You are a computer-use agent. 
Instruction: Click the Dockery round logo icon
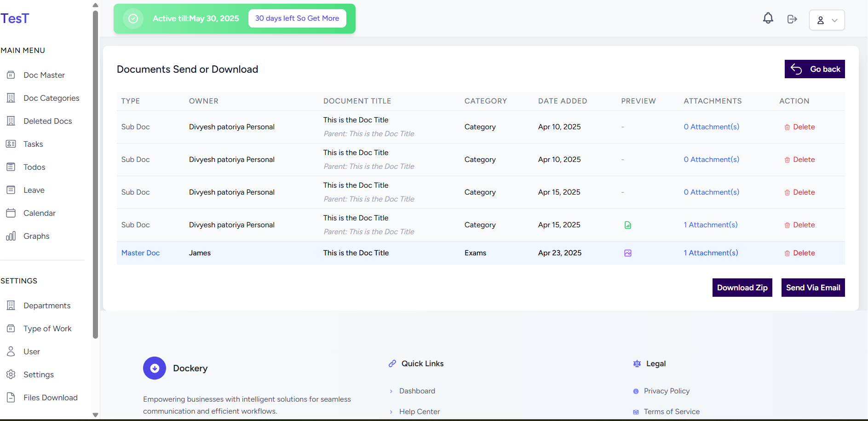click(155, 368)
